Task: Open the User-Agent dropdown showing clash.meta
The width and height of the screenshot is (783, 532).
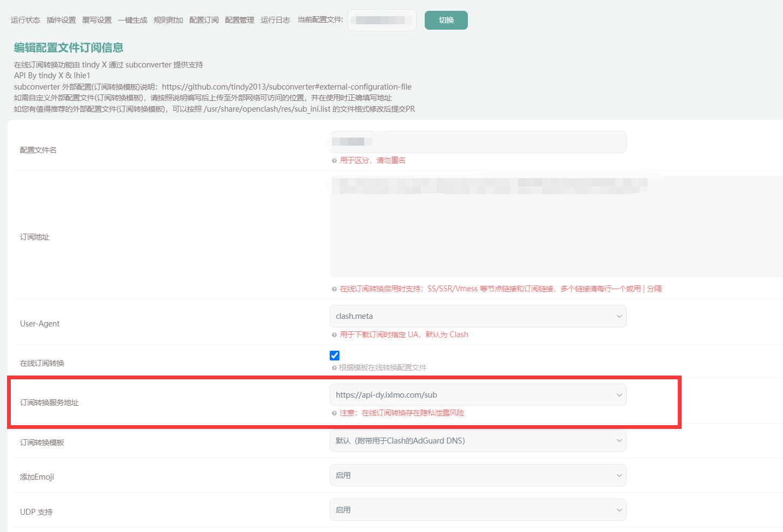Action: 478,316
